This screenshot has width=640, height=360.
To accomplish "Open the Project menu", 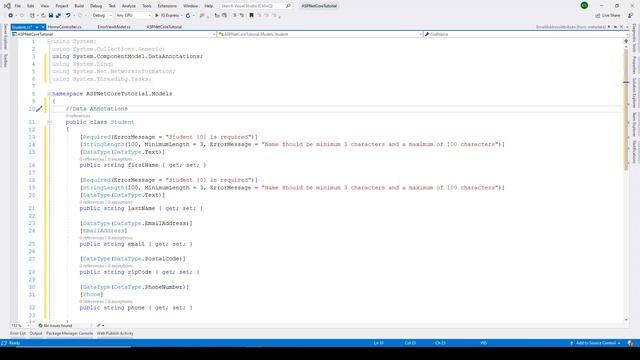I will tap(62, 6).
